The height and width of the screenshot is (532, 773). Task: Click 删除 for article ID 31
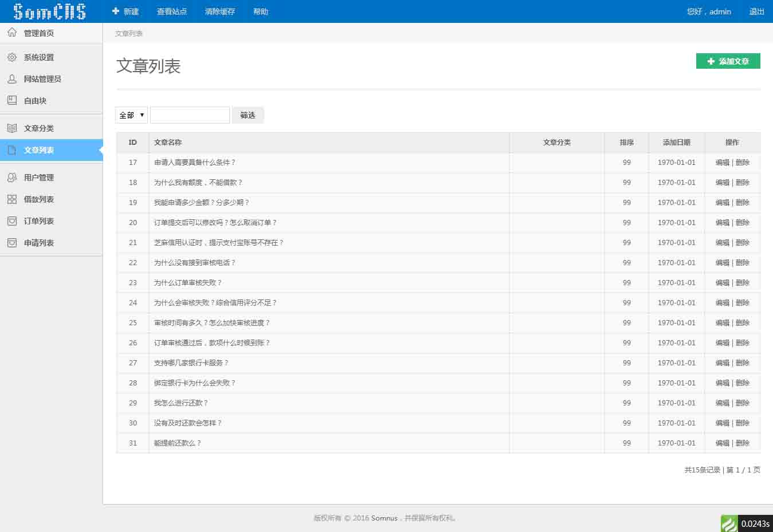coord(743,443)
